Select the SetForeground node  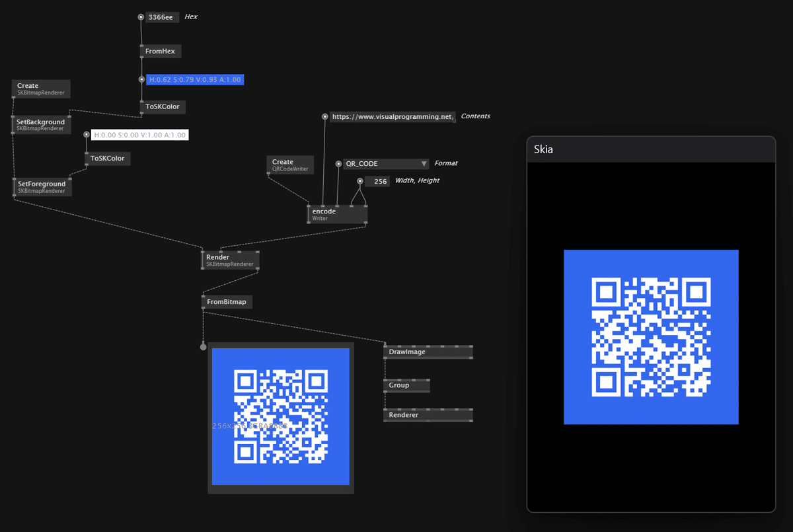[42, 187]
